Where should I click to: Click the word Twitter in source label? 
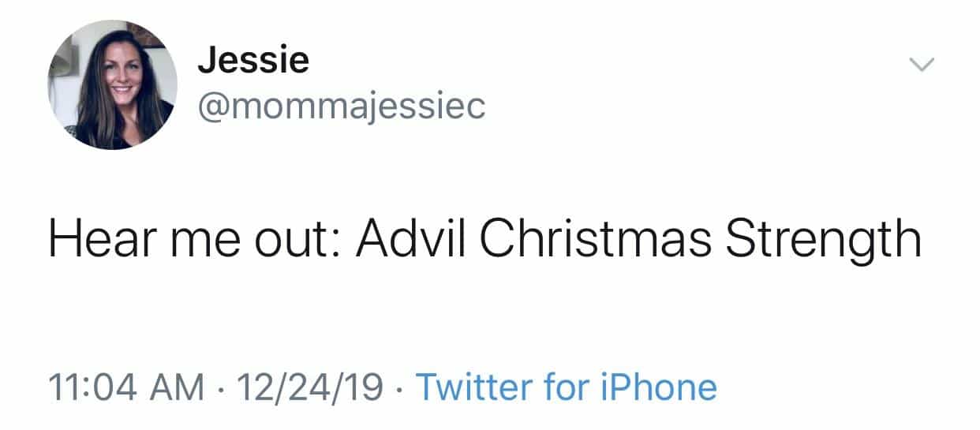tap(474, 387)
